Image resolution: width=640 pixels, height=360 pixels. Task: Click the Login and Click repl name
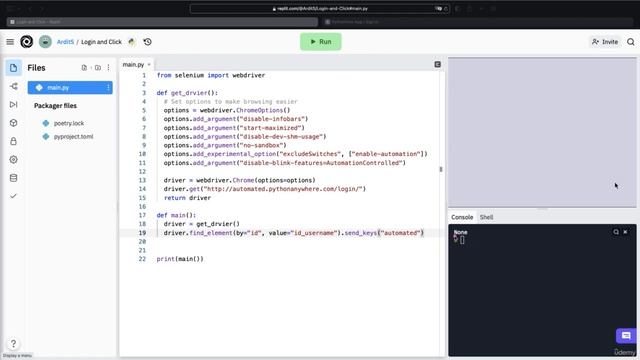tap(101, 42)
